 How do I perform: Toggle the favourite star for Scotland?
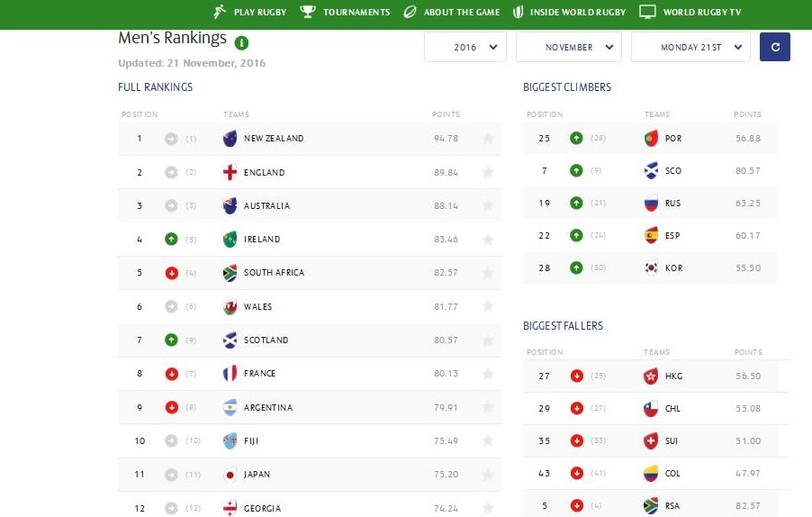click(488, 340)
